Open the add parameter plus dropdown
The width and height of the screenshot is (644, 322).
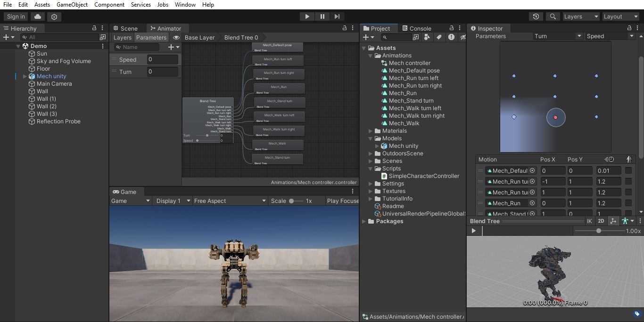point(173,47)
